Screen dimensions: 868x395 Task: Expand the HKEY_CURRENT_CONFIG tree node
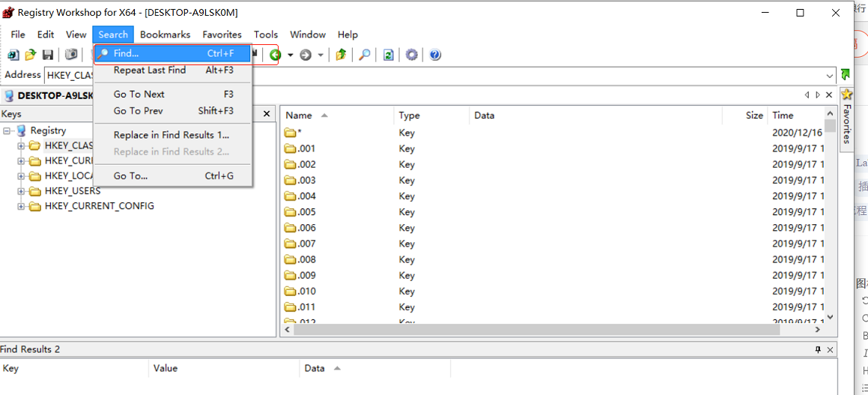[x=21, y=206]
